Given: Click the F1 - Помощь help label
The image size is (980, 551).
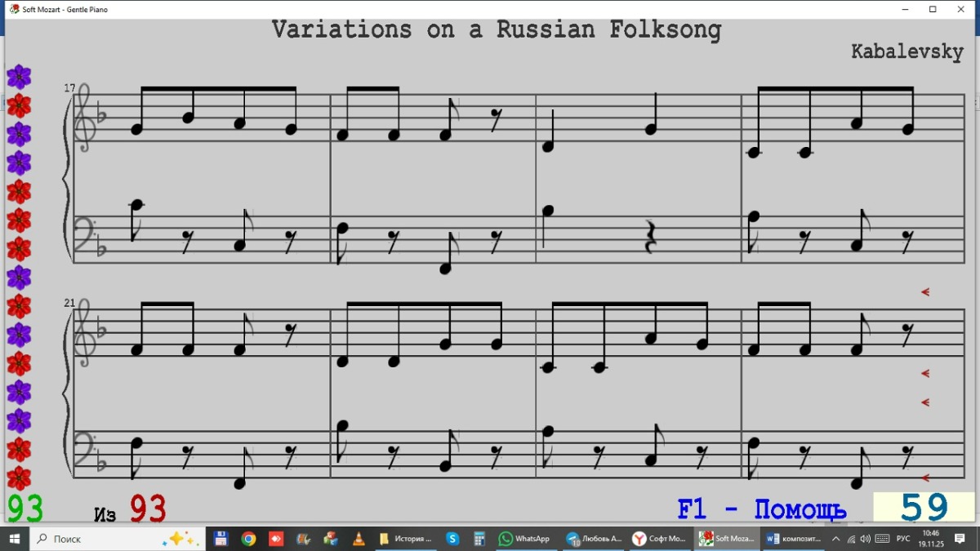Looking at the screenshot, I should 761,510.
